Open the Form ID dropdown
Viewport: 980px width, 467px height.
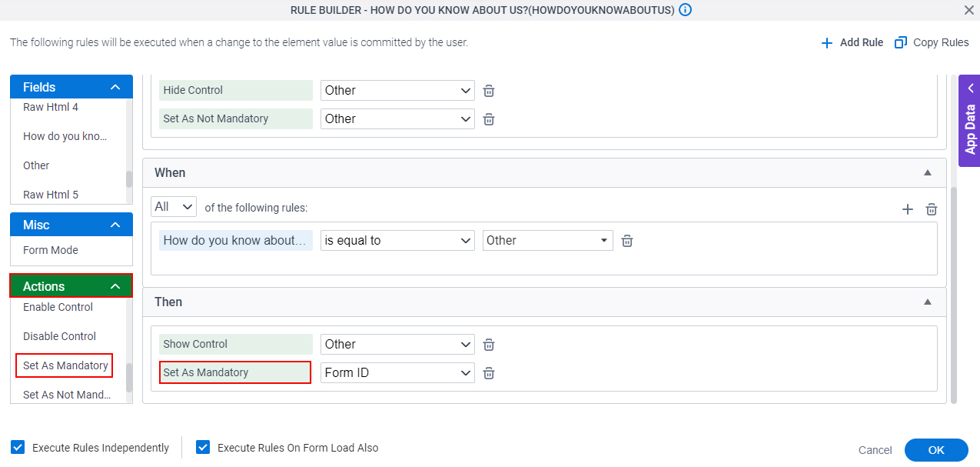point(397,372)
